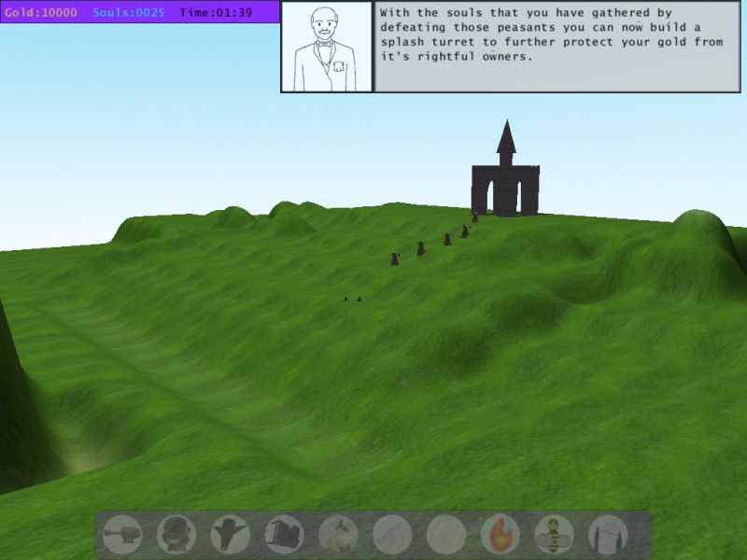Image resolution: width=747 pixels, height=560 pixels.
Task: Pick the two-pole fence icon
Action: tap(609, 534)
